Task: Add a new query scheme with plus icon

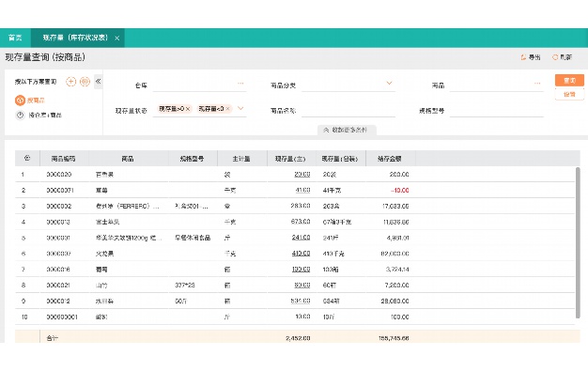Action: [x=70, y=82]
